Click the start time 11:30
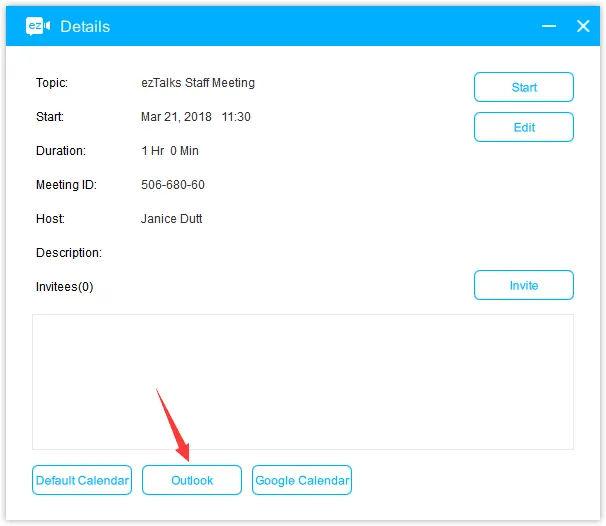This screenshot has width=606, height=526. click(236, 117)
